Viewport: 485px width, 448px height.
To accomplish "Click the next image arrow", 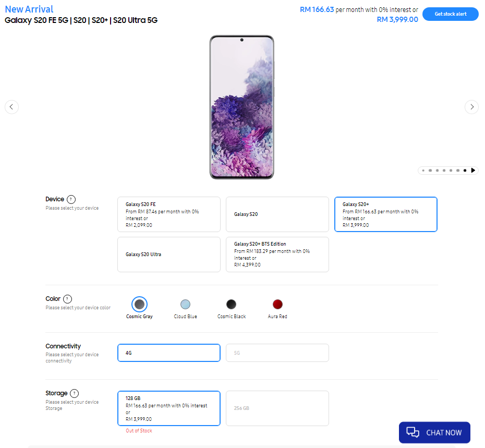I will [471, 107].
